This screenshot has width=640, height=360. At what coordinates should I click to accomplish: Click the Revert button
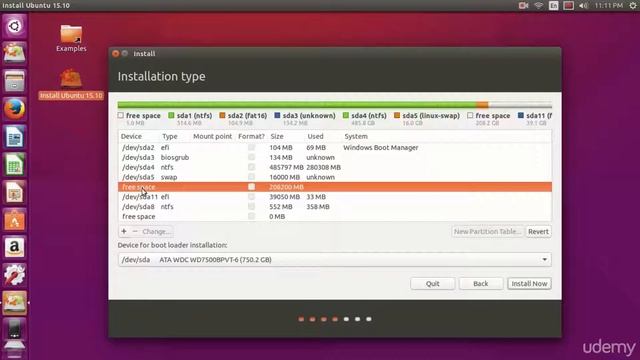click(x=538, y=231)
